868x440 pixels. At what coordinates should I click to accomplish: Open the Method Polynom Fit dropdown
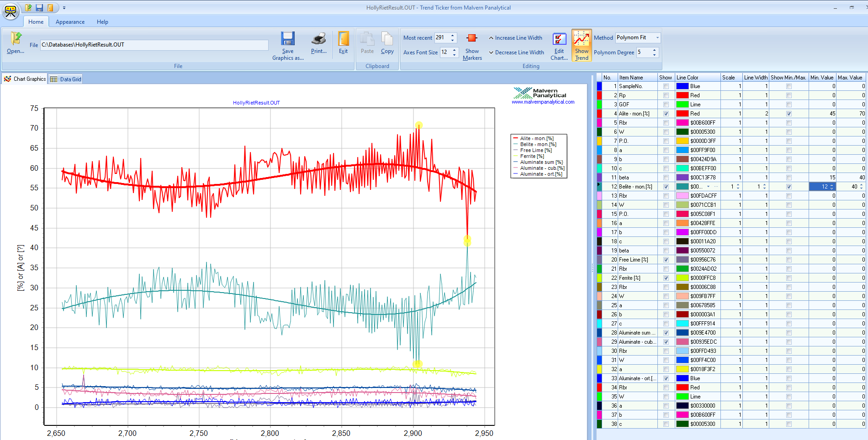tap(657, 38)
